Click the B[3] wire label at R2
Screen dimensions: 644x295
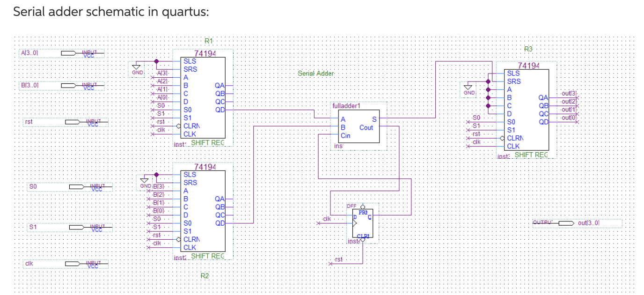tap(158, 187)
